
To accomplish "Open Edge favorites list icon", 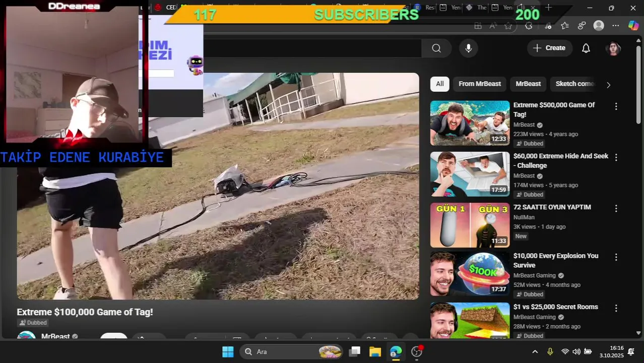I will [565, 26].
